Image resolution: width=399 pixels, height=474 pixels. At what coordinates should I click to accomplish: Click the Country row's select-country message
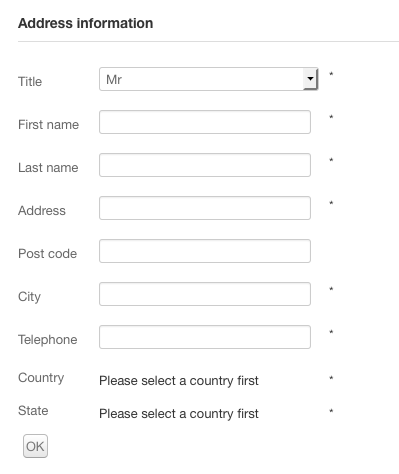pos(179,381)
